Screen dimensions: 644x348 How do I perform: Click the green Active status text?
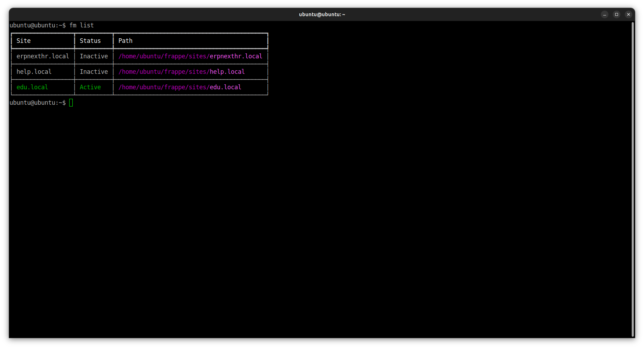coord(90,87)
